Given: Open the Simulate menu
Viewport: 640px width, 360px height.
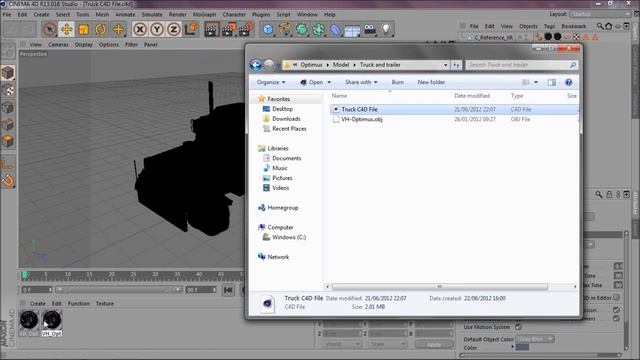Looking at the screenshot, I should [x=152, y=14].
